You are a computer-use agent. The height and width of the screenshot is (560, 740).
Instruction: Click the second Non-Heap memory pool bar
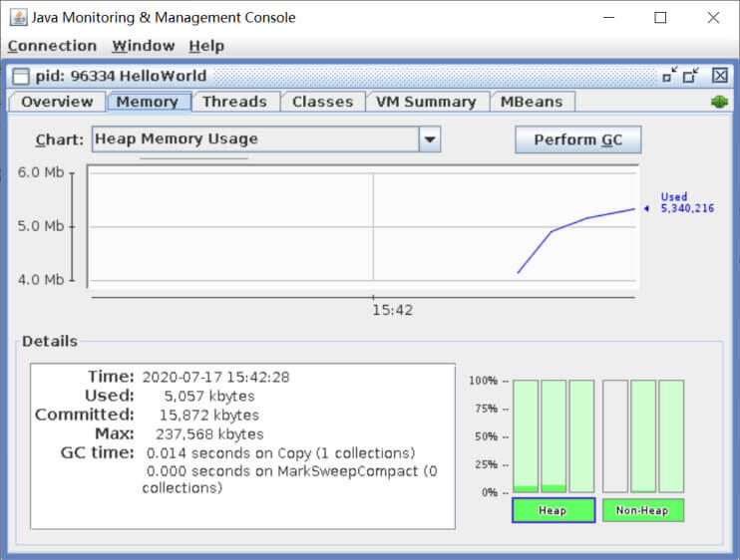(643, 436)
